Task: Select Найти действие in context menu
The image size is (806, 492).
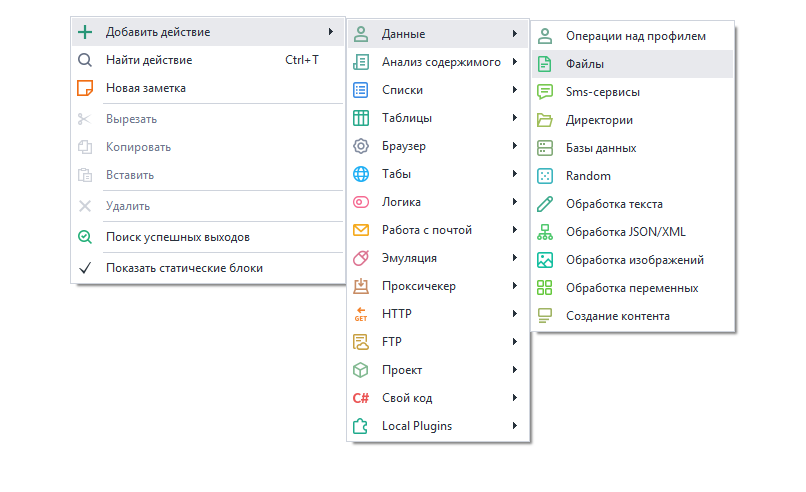Action: tap(148, 60)
